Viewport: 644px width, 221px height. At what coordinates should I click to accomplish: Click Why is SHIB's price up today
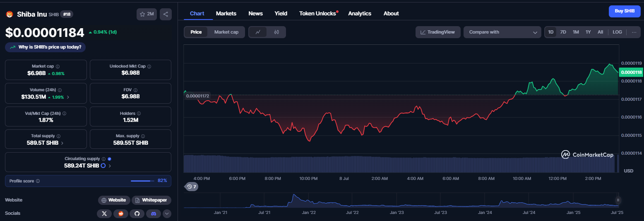[46, 47]
